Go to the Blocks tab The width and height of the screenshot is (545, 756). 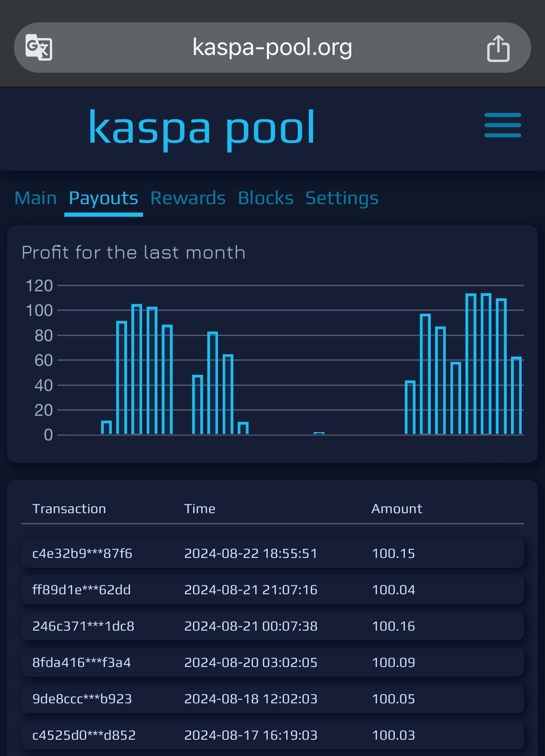coord(266,198)
